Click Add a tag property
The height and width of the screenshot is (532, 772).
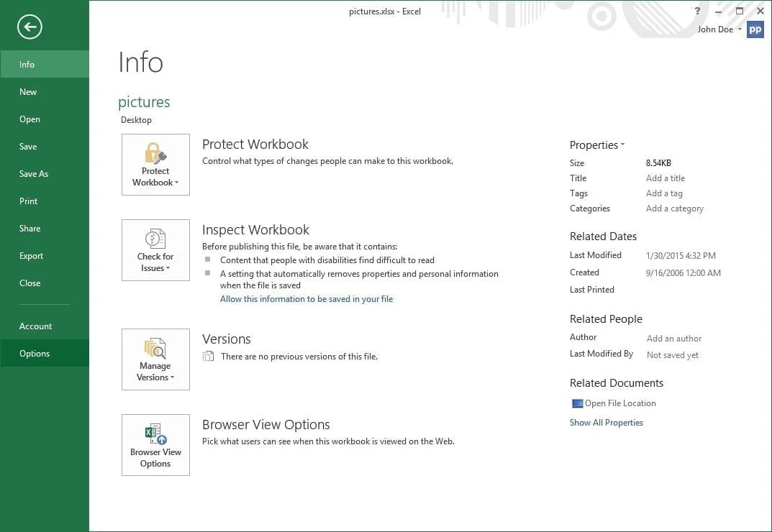[663, 193]
